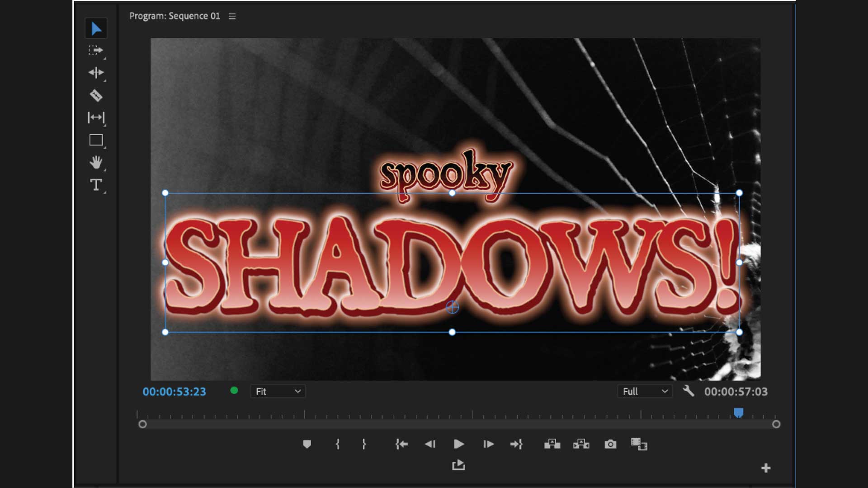Select the Track Select Forward tool
The height and width of the screenshot is (488, 868).
pyautogui.click(x=95, y=50)
